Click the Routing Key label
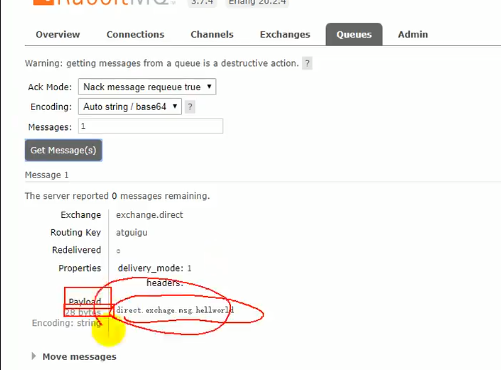 [x=76, y=232]
